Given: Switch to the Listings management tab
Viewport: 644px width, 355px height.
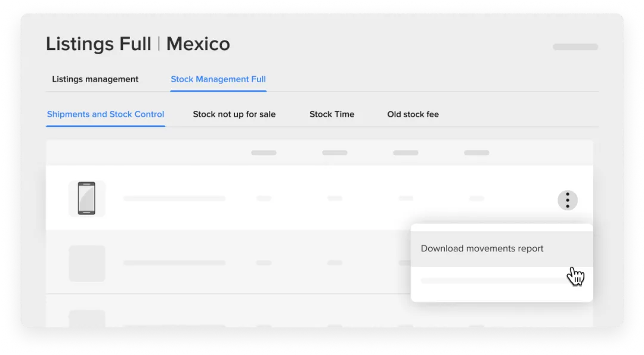Looking at the screenshot, I should (x=95, y=79).
